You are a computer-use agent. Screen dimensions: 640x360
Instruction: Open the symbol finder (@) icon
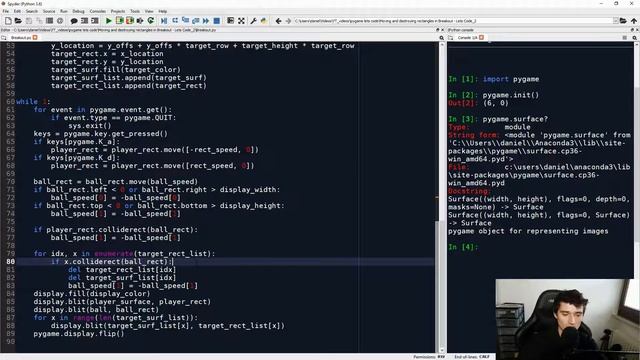click(x=60, y=20)
